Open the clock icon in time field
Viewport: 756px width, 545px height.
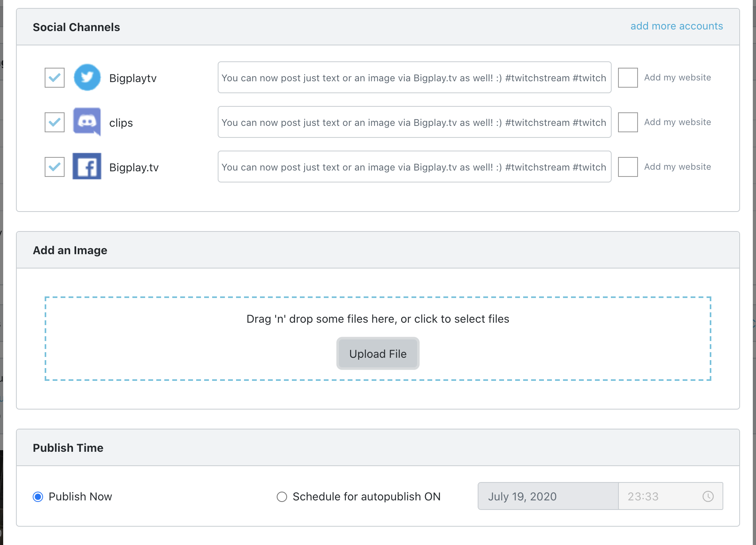tap(708, 496)
